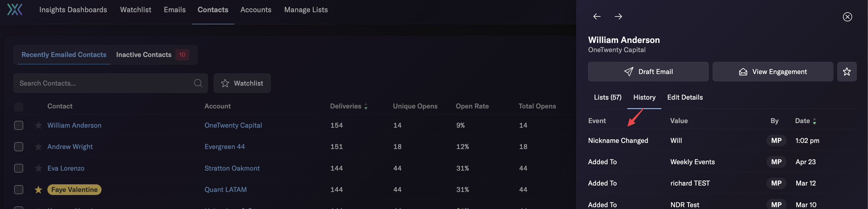Go to previous contact with left arrow
Image resolution: width=868 pixels, height=209 pixels.
click(x=597, y=16)
